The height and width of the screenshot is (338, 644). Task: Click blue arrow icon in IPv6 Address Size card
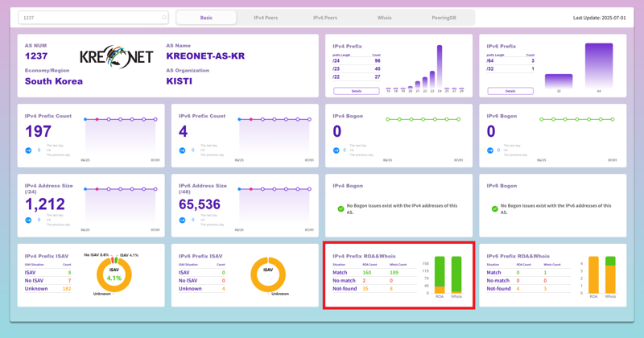click(x=182, y=220)
